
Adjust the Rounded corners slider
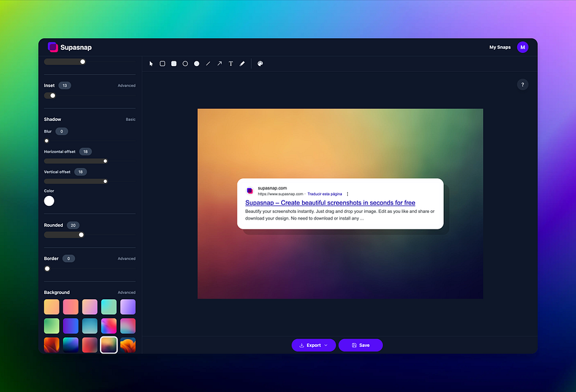point(90,235)
